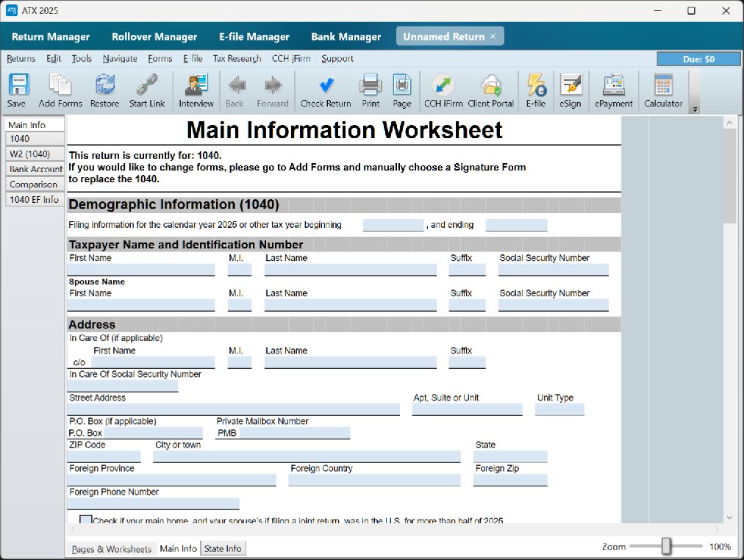This screenshot has width=744, height=560.
Task: Check the main home in U.S. checkbox
Action: tap(86, 520)
